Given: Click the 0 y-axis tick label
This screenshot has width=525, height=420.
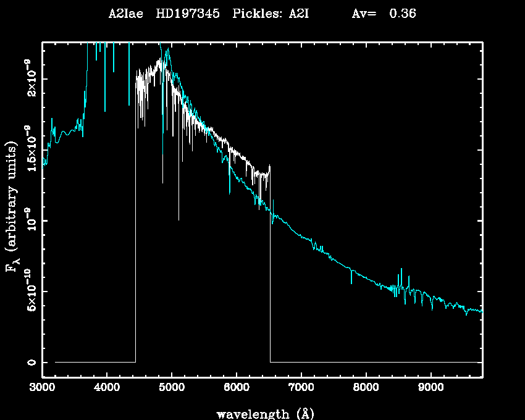Looking at the screenshot, I should 30,362.
